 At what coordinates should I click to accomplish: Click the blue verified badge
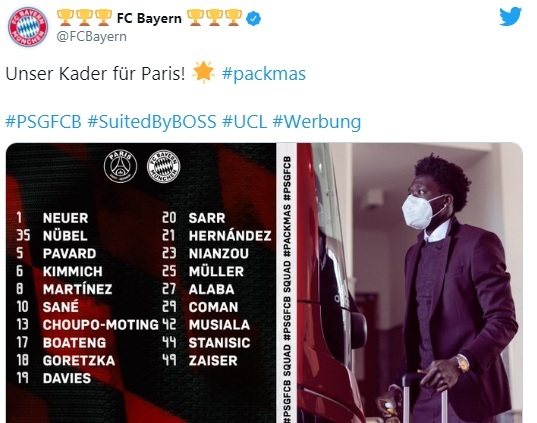click(254, 18)
